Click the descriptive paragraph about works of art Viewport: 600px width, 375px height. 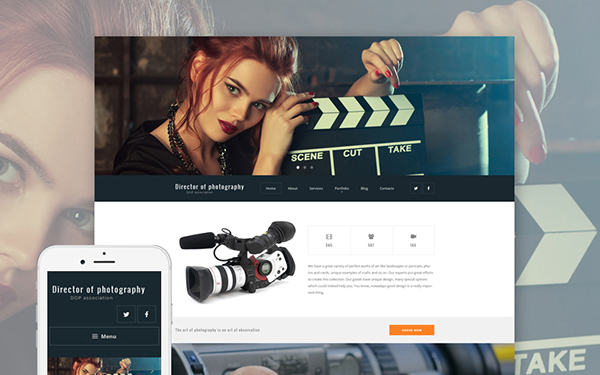370,279
